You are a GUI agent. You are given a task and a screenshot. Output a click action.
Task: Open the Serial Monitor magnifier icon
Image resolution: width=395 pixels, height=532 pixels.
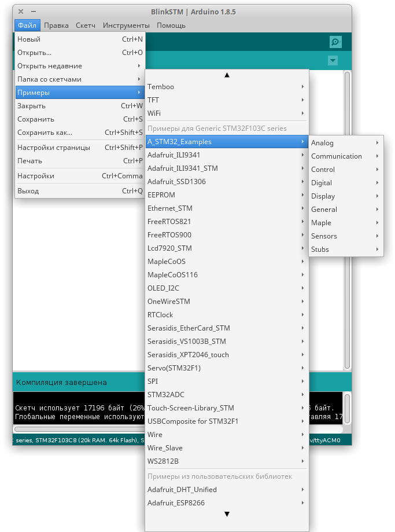(x=335, y=42)
